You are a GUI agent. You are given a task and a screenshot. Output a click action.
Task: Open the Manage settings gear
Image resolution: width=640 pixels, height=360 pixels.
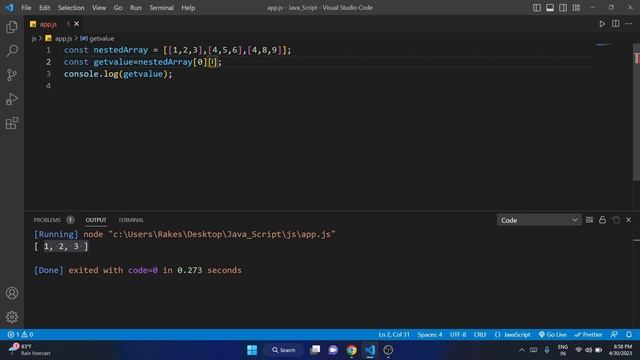point(12,317)
